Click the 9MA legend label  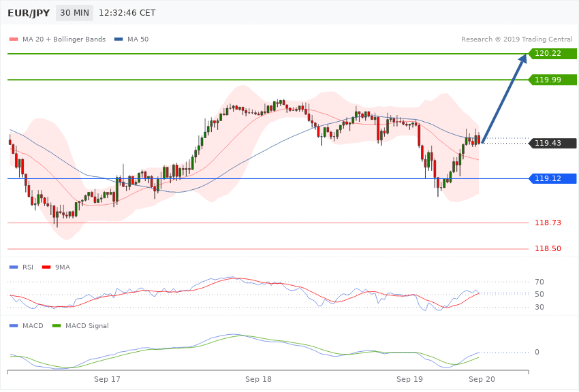tap(63, 267)
